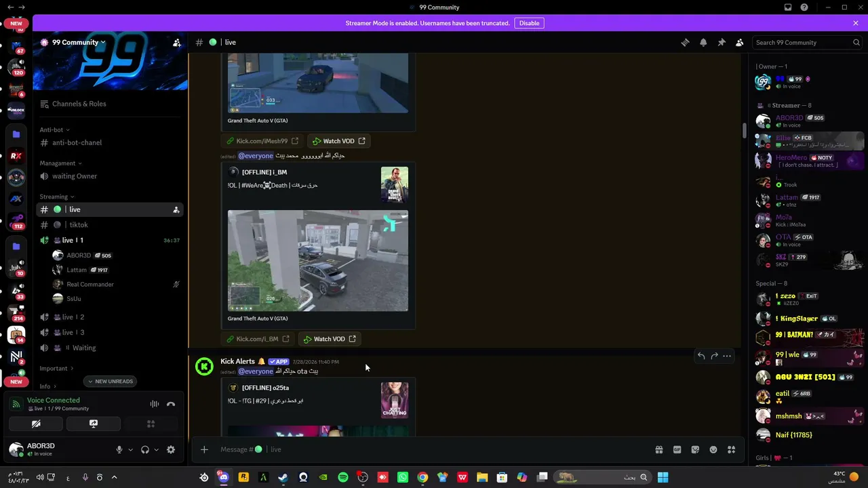Toggle microphone mute in user panel

tap(119, 449)
